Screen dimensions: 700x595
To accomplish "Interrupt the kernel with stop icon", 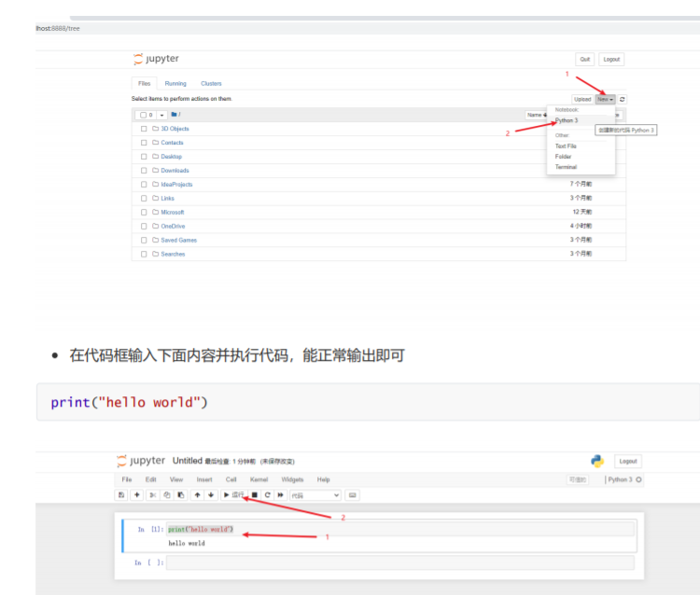I will (x=255, y=495).
